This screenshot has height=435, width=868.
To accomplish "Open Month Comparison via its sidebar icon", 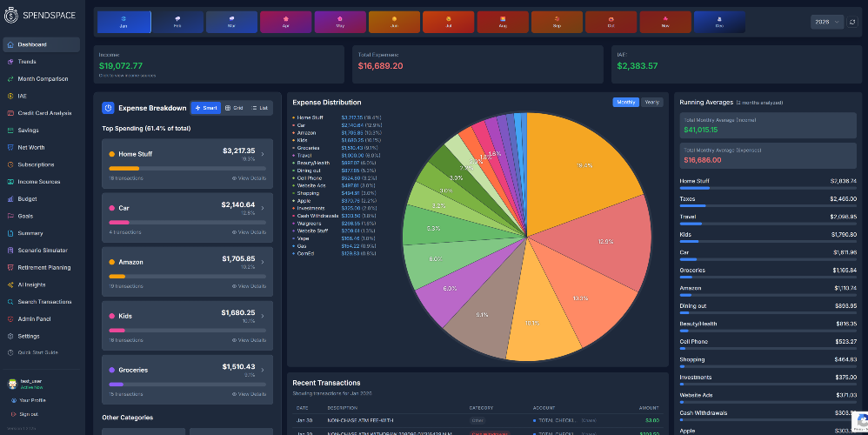I will (x=10, y=78).
